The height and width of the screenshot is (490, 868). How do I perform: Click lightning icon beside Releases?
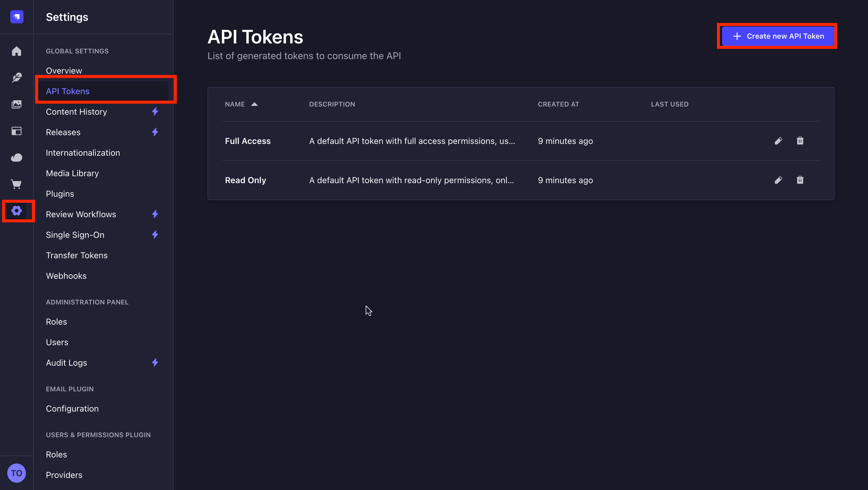pyautogui.click(x=155, y=132)
